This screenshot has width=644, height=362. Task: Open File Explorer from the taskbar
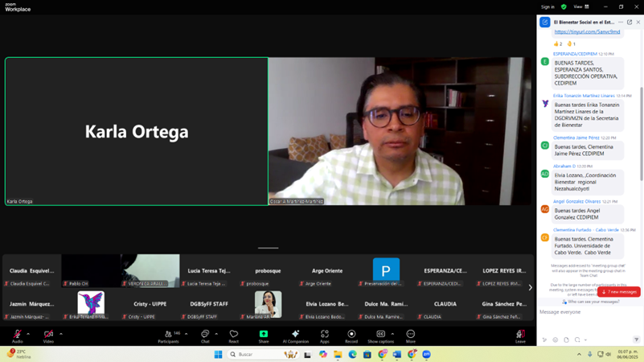338,354
